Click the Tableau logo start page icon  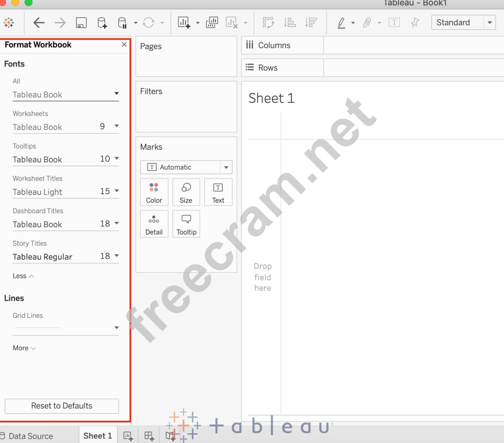(x=8, y=23)
